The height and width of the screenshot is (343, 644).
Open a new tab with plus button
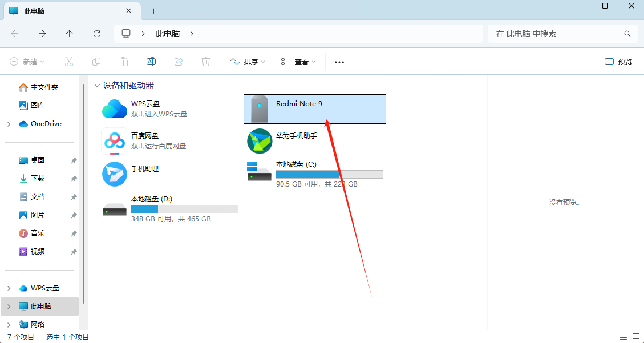pyautogui.click(x=153, y=11)
